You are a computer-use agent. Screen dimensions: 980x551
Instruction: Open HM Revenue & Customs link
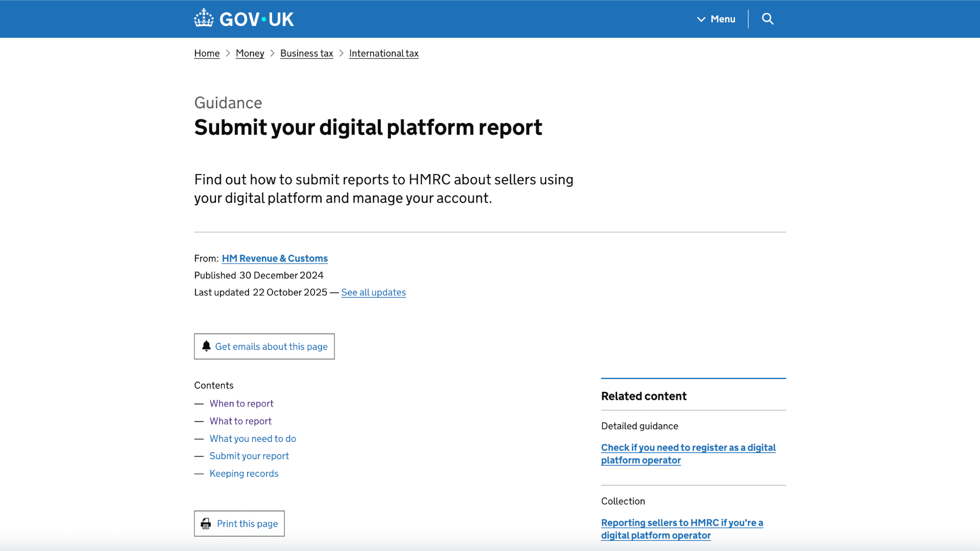click(x=274, y=258)
